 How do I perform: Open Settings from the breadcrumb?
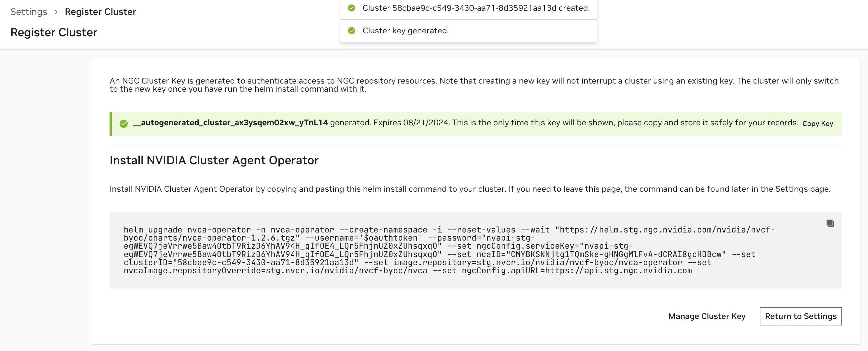tap(28, 11)
